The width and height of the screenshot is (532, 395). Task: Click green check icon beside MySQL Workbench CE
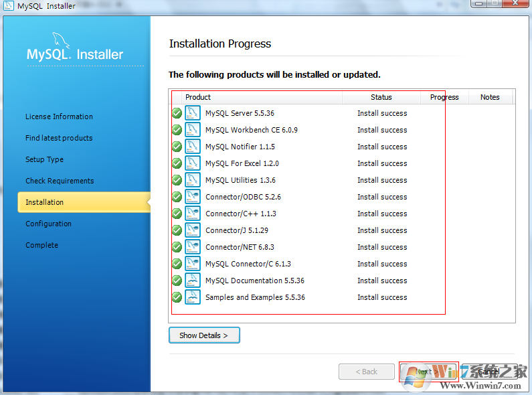(x=177, y=130)
